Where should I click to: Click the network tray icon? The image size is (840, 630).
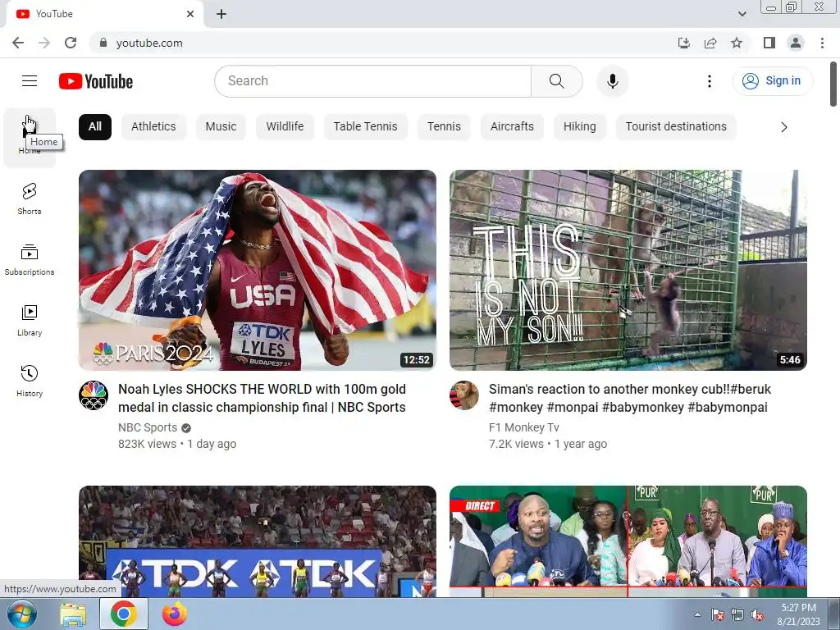pos(737,615)
